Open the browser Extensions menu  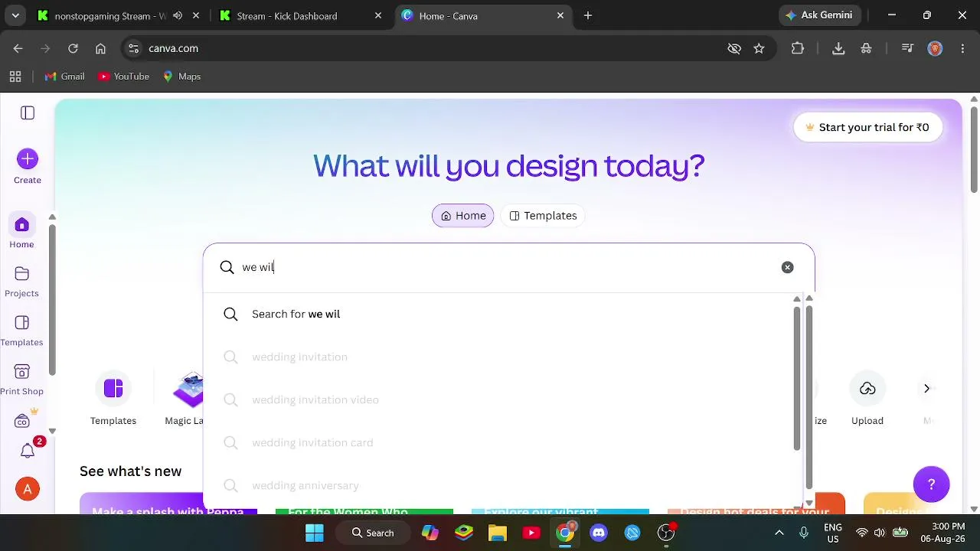pos(798,48)
